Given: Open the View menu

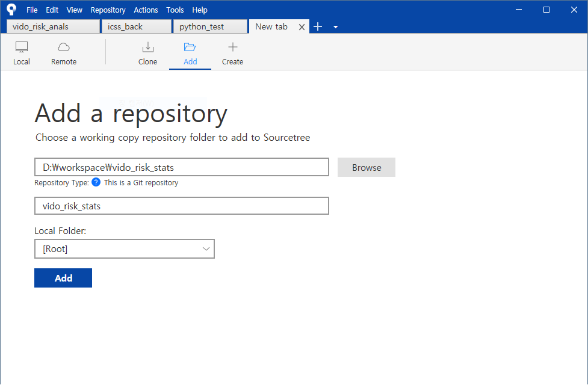Looking at the screenshot, I should pos(74,10).
